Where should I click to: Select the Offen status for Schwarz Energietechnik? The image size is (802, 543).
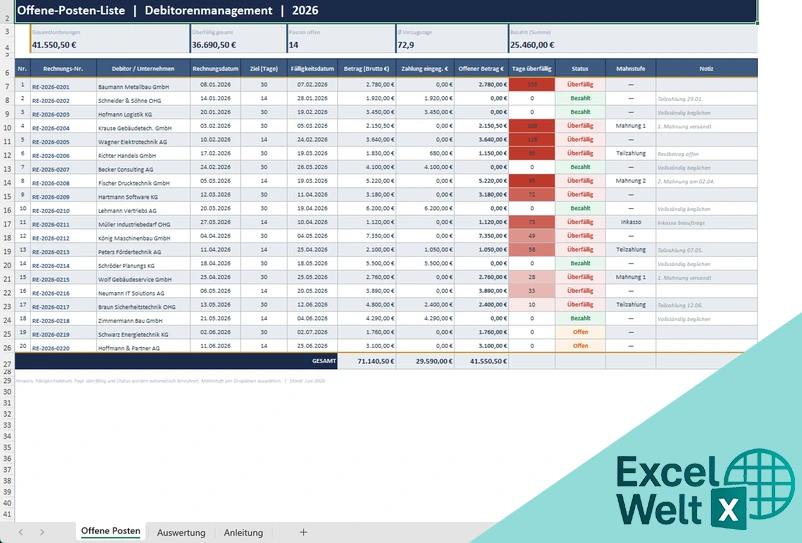[x=580, y=332]
